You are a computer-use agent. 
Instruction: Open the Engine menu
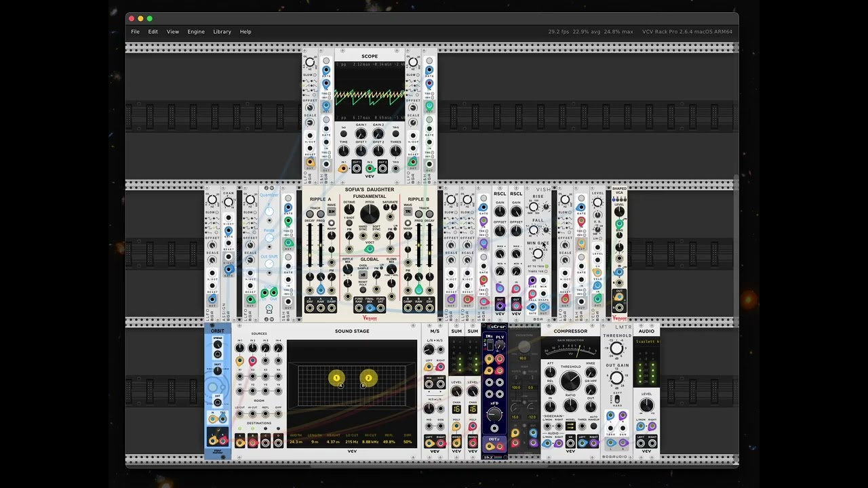196,32
